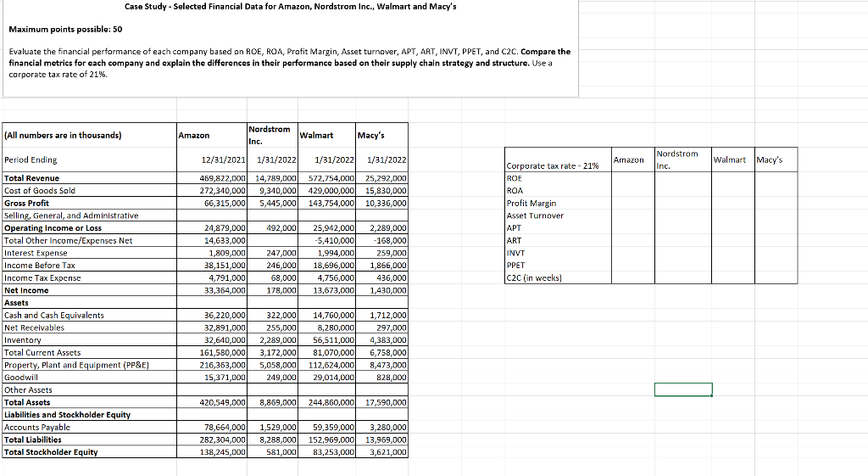Click 'Profit Margin' label in metrics table
868x476 pixels.
[531, 204]
